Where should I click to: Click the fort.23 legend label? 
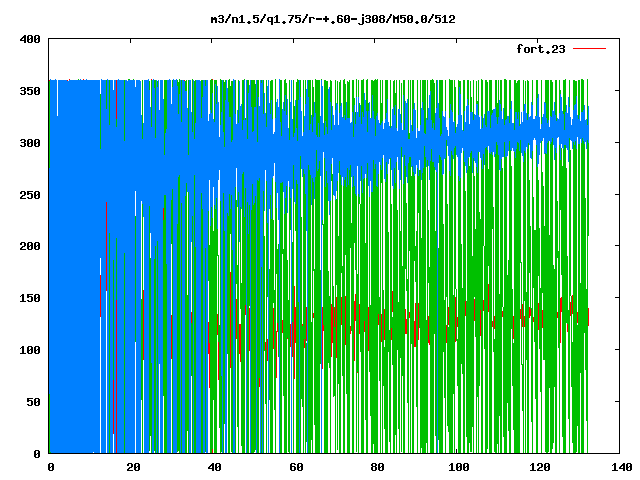coord(540,49)
